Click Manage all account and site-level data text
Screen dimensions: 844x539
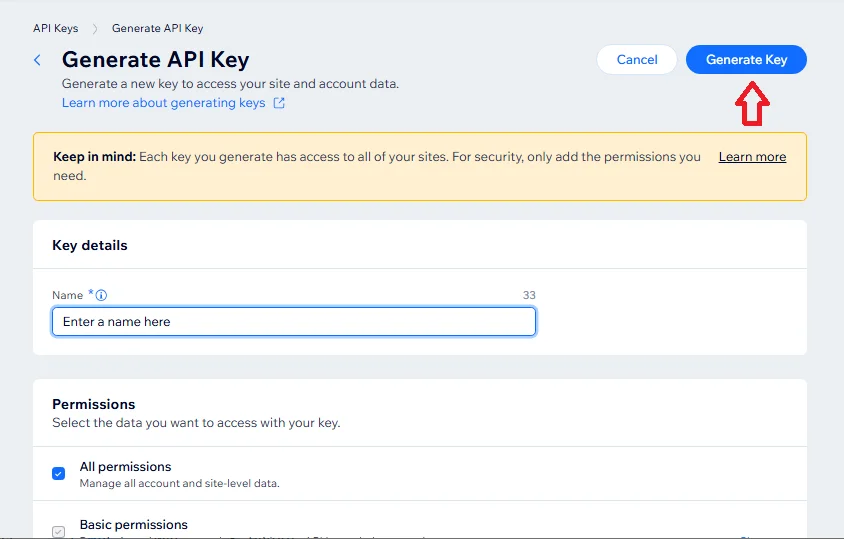click(179, 483)
